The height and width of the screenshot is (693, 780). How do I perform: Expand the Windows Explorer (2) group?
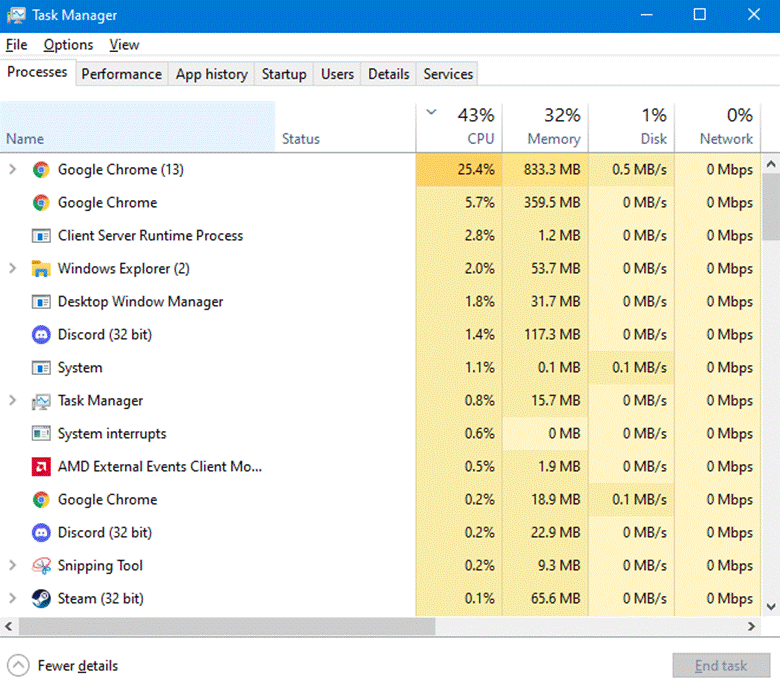coord(12,269)
